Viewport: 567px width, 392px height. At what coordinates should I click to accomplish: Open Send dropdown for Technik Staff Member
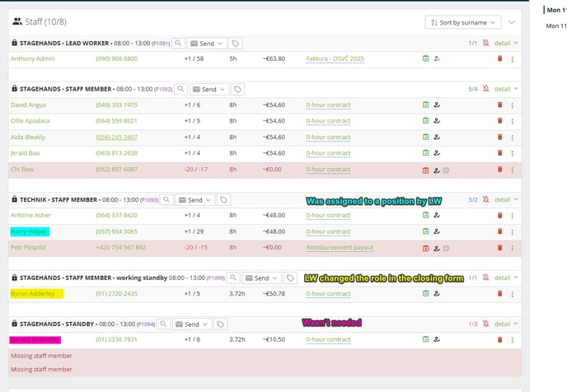pos(194,200)
